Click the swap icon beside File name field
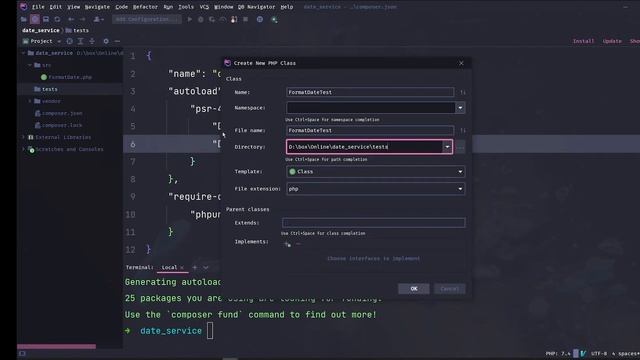This screenshot has width=640, height=360. coord(462,131)
